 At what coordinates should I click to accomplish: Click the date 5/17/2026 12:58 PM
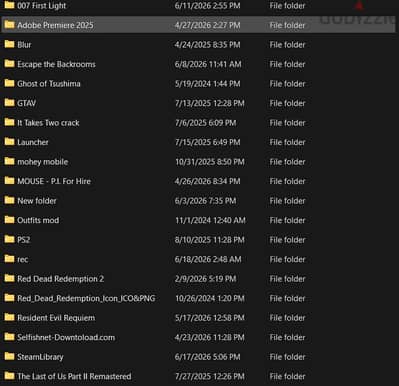pos(210,318)
